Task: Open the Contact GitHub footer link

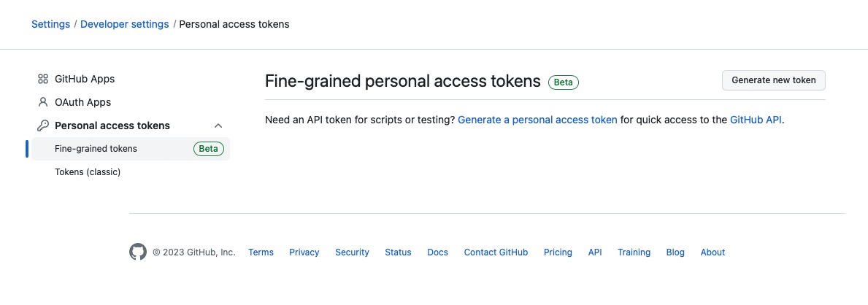Action: point(496,252)
